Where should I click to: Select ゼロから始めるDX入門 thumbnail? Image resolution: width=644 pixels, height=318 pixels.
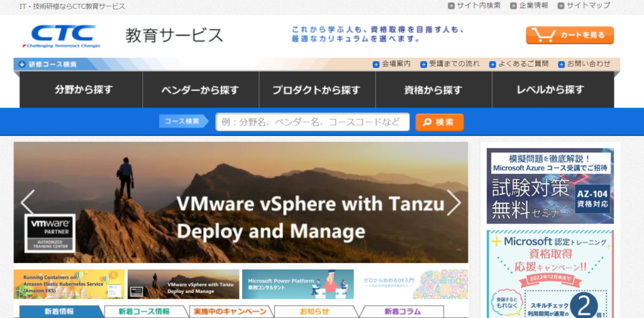pos(413,284)
